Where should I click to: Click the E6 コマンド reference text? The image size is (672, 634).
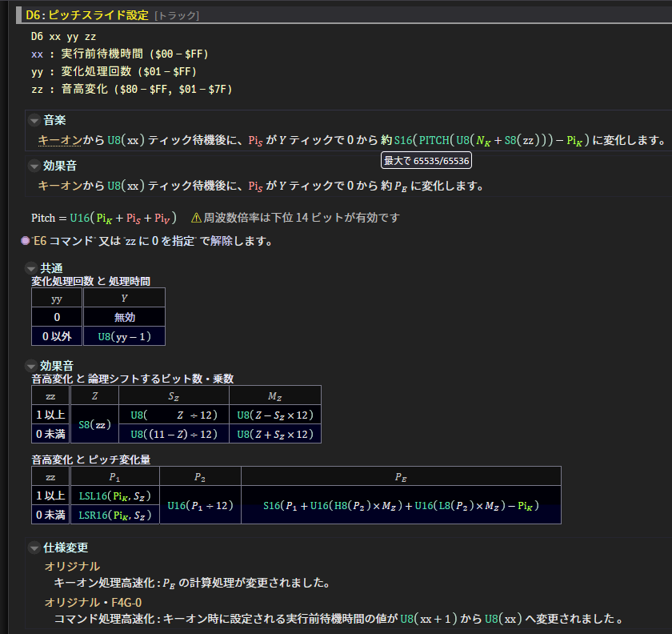pos(63,241)
